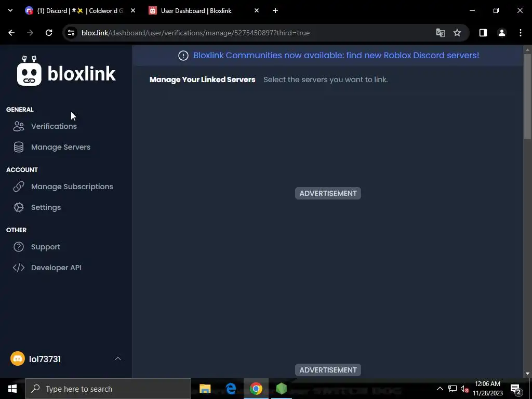Image resolution: width=532 pixels, height=399 pixels.
Task: Click the Select the servers you want text
Action: pos(326,79)
